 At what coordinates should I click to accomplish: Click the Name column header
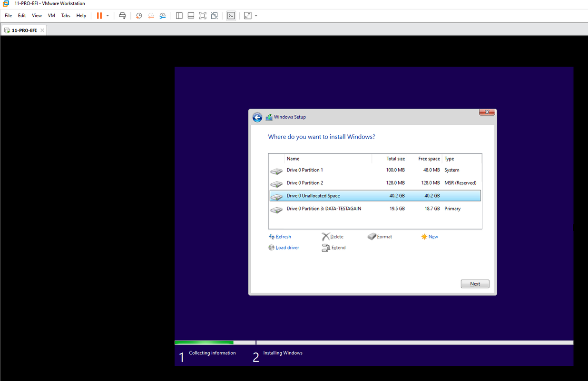(x=328, y=159)
